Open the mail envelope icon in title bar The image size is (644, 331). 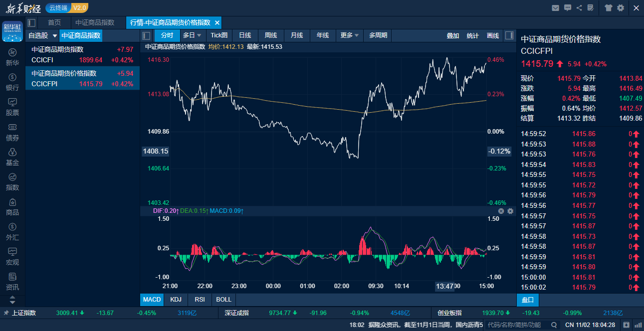click(x=555, y=7)
